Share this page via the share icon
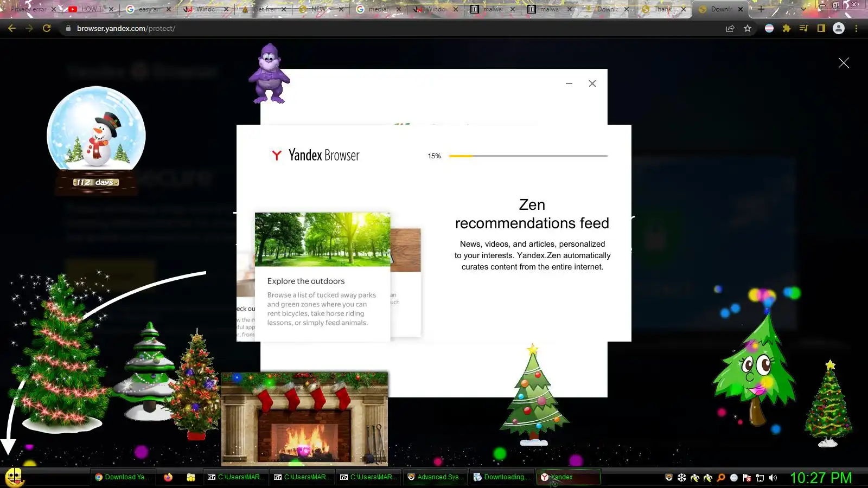This screenshot has width=868, height=488. (730, 28)
